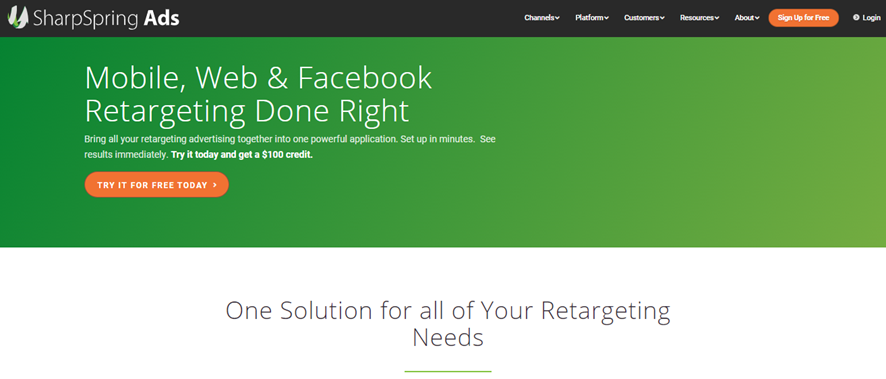Click the Login user icon
Image resolution: width=886 pixels, height=379 pixels.
pos(856,18)
